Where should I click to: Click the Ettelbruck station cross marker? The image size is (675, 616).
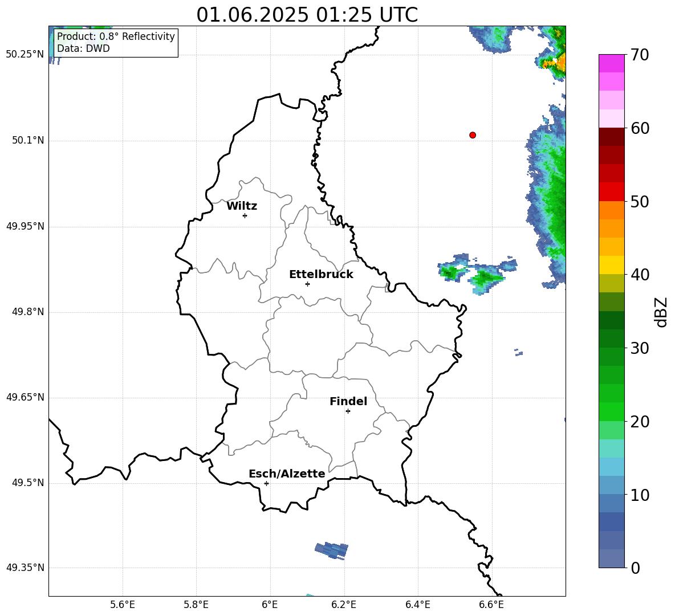(307, 284)
